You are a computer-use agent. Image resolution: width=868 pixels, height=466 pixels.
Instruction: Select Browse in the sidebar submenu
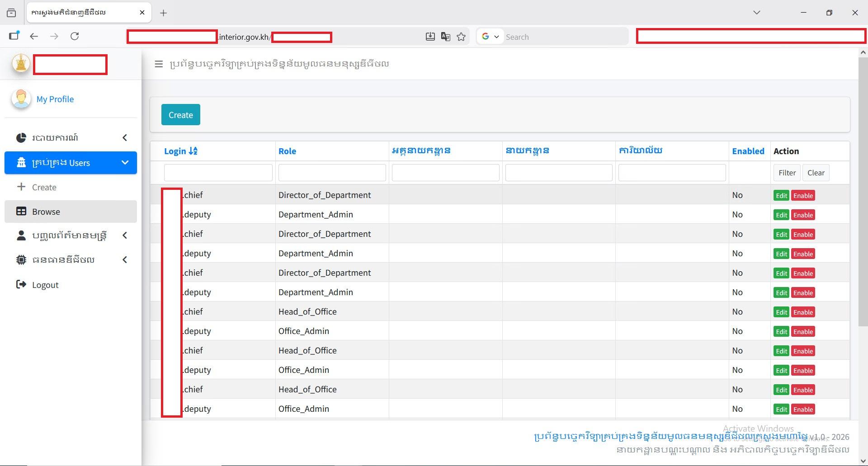pyautogui.click(x=71, y=212)
